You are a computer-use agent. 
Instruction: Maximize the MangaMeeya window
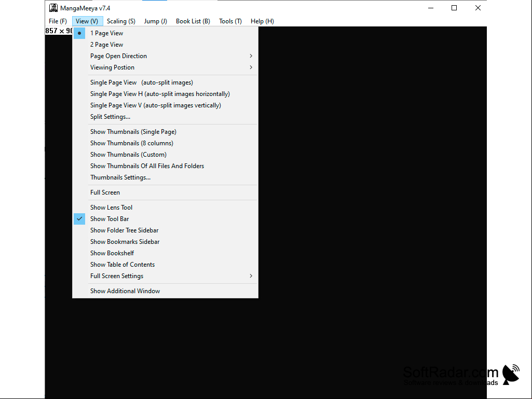click(454, 8)
